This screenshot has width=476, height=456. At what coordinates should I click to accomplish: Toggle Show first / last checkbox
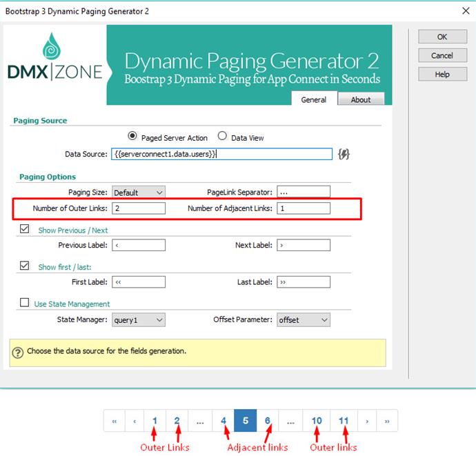[x=24, y=266]
